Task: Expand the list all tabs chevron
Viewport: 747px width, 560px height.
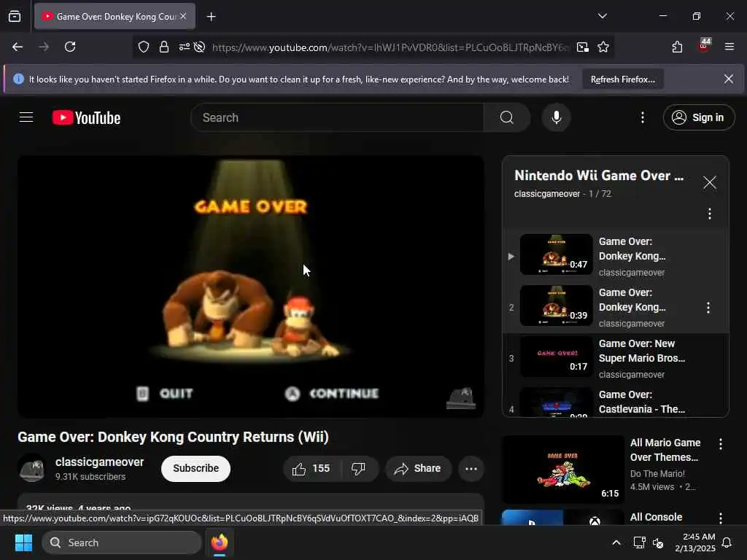Action: pos(602,16)
